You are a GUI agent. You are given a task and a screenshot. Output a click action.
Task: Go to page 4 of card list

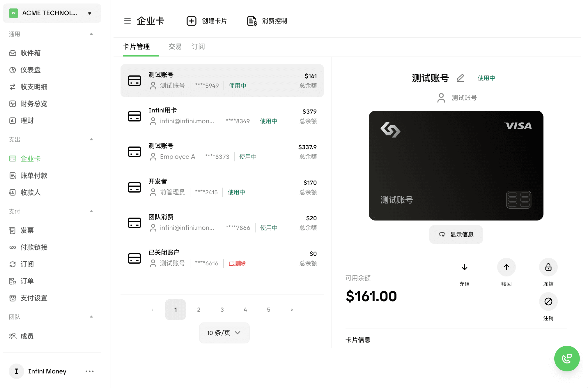point(245,310)
